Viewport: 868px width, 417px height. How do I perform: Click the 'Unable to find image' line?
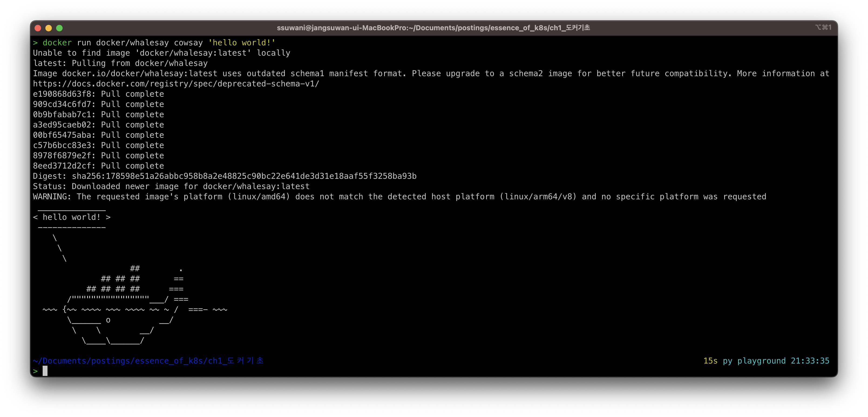point(161,53)
